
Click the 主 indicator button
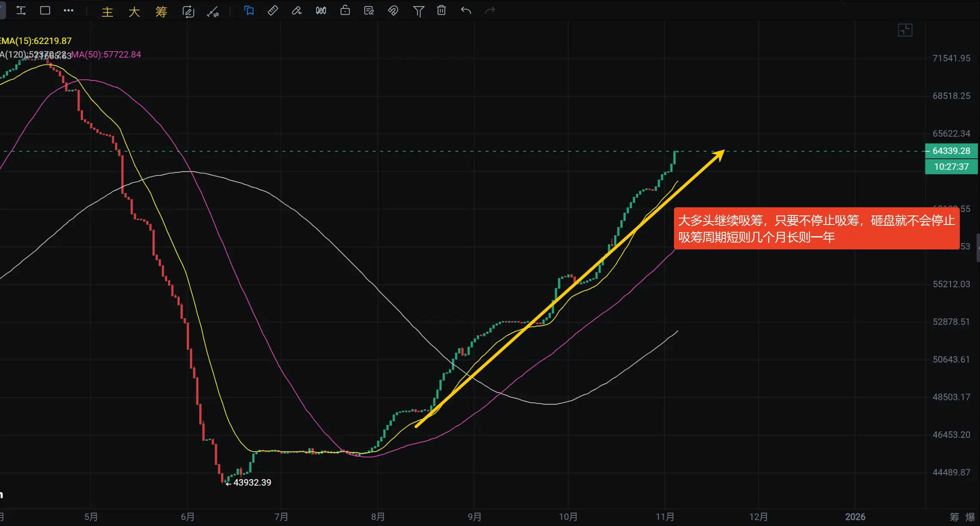coord(107,12)
